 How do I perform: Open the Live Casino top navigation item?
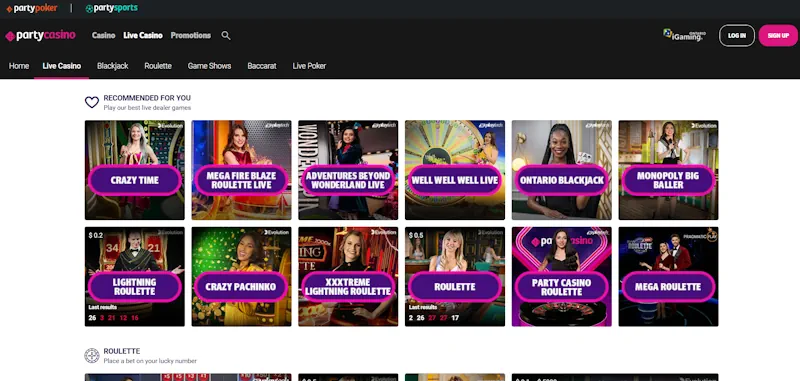[143, 35]
